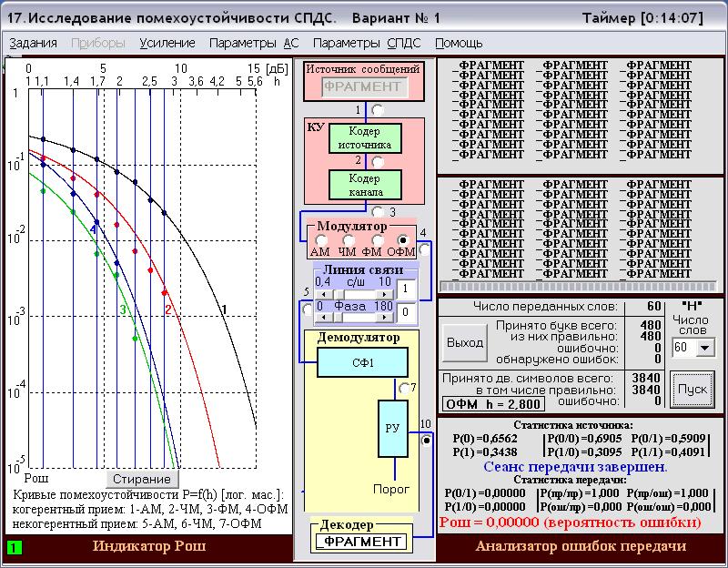Viewport: 728px width, 568px height.
Task: Click the с/ш slider right arrow
Action: [x=384, y=294]
